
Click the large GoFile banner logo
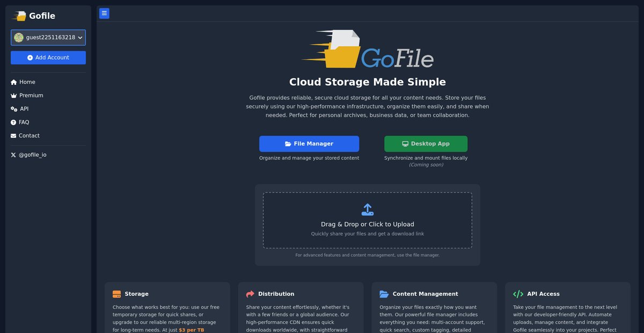368,49
